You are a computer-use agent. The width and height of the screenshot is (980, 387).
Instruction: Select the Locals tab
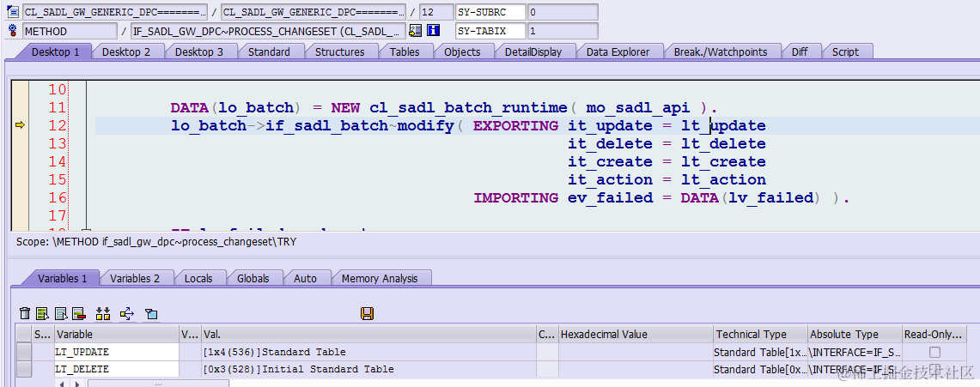(x=198, y=278)
